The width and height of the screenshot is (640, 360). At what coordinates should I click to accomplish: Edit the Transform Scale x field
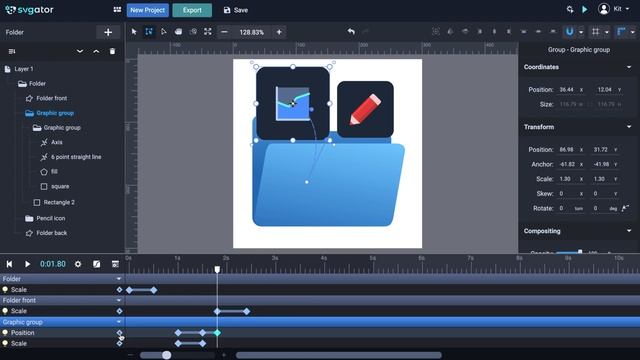pos(571,179)
